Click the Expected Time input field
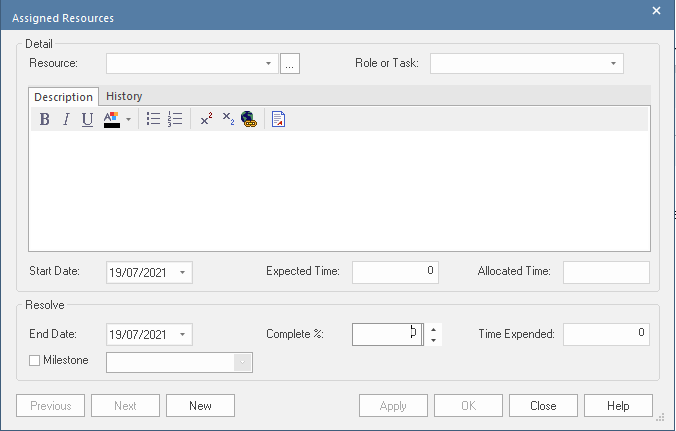The image size is (676, 431). (x=395, y=272)
